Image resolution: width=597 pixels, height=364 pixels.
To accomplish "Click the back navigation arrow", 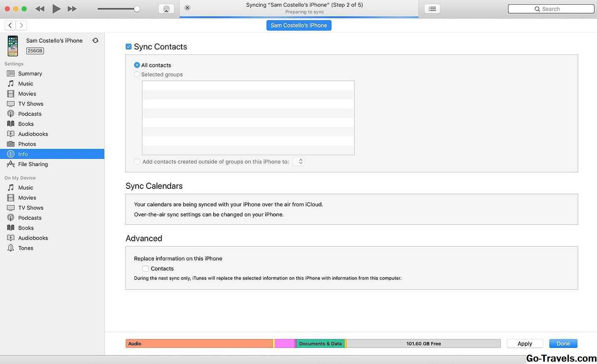I will tap(10, 25).
